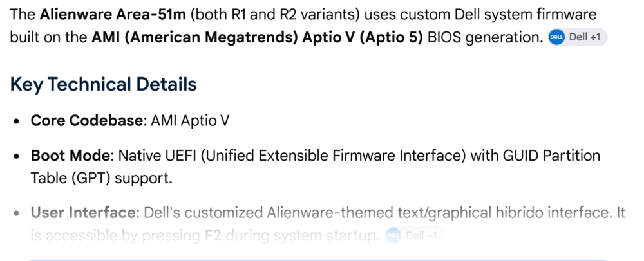Screen dimensions: 644x261
Task: Click the bold "F2" key text
Action: point(213,235)
